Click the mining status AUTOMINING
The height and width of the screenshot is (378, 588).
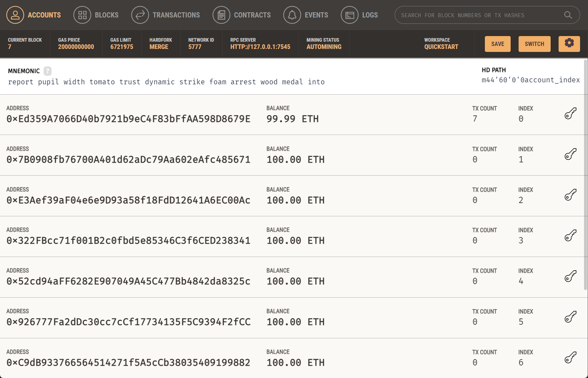tap(324, 47)
